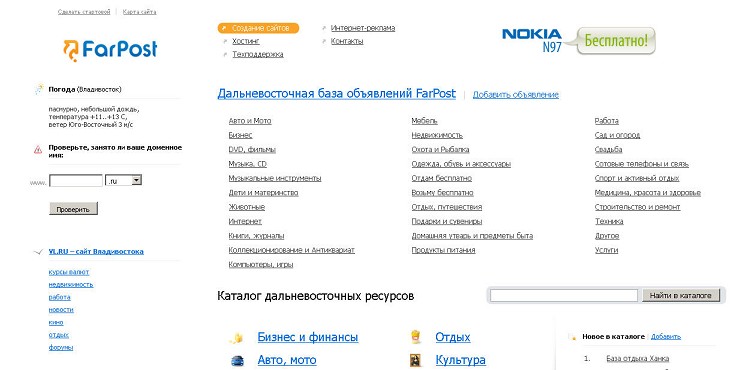This screenshot has height=370, width=743.
Task: Click the weather icon beside Погода
Action: tap(39, 89)
